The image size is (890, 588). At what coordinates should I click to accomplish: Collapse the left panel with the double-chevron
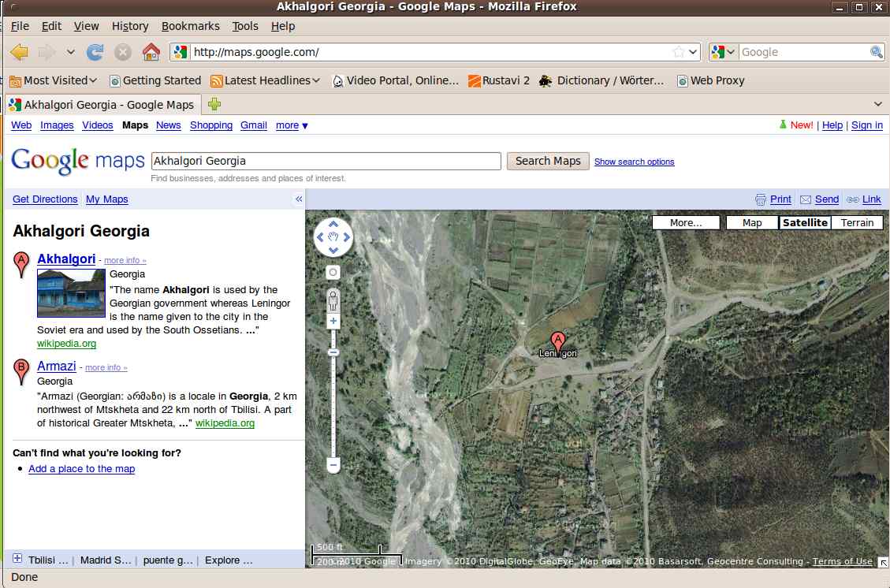tap(299, 199)
